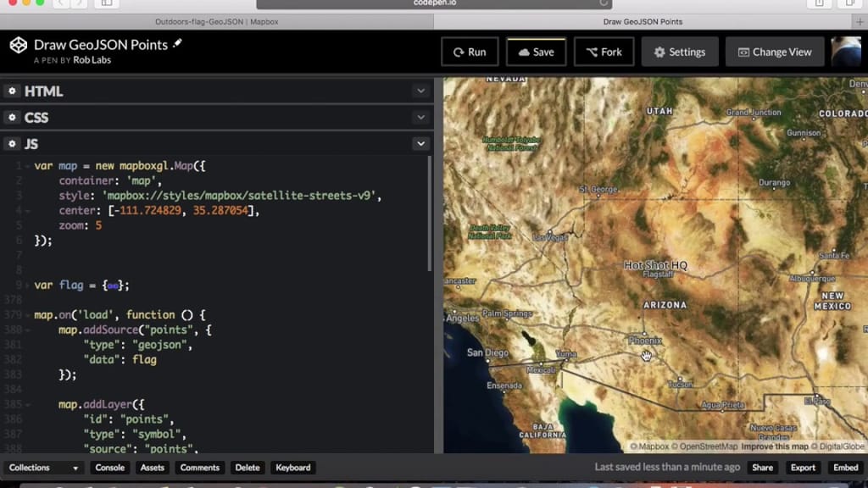Open the OpenStreetMap attribution link
Viewport: 868px width, 488px height.
point(704,446)
